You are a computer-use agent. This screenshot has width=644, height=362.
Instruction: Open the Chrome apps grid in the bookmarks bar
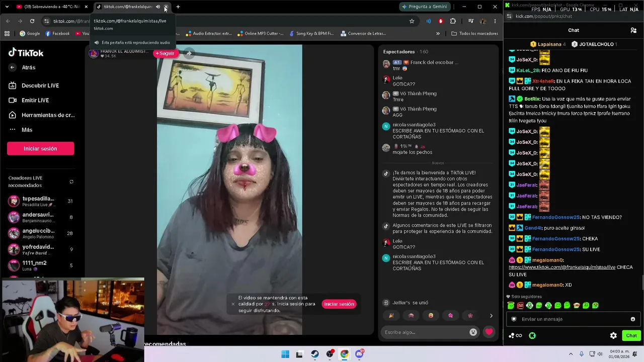[x=7, y=34]
